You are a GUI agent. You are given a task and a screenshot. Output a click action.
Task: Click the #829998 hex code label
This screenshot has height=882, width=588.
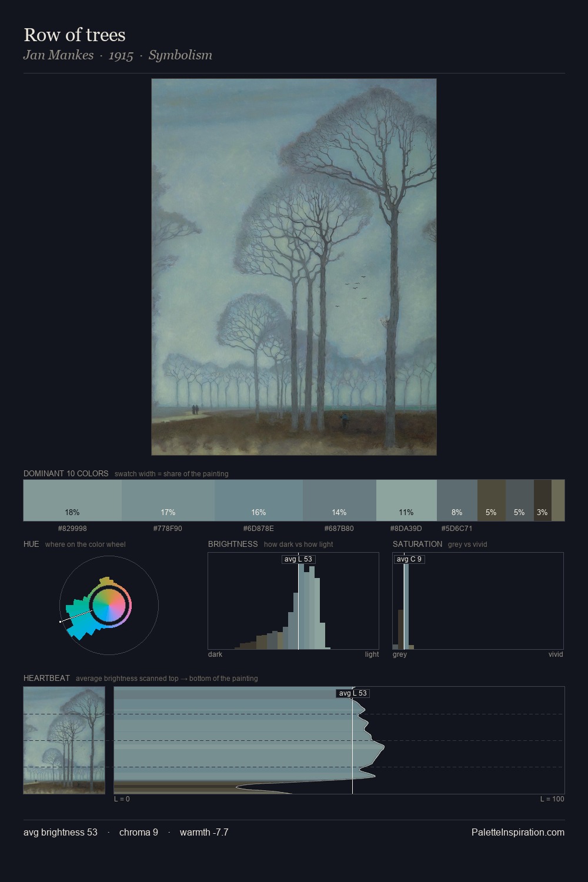[72, 529]
